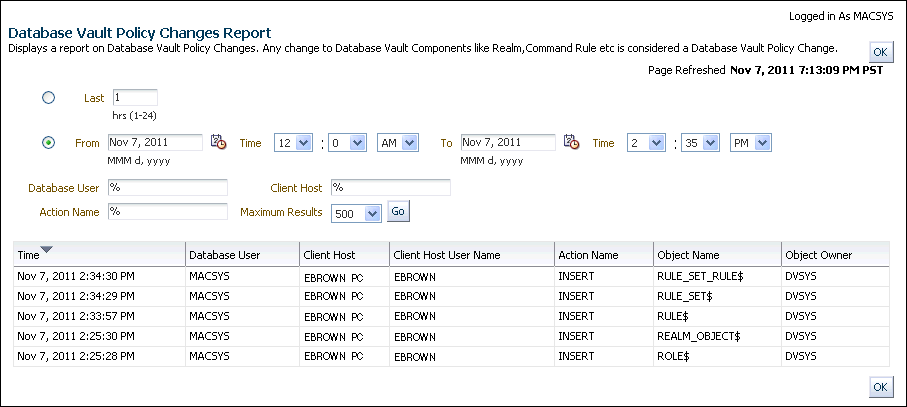Viewport: 907px width, 407px height.
Task: Select the Nov 7, 2011 2:34:30 PM cell
Action: [x=99, y=276]
